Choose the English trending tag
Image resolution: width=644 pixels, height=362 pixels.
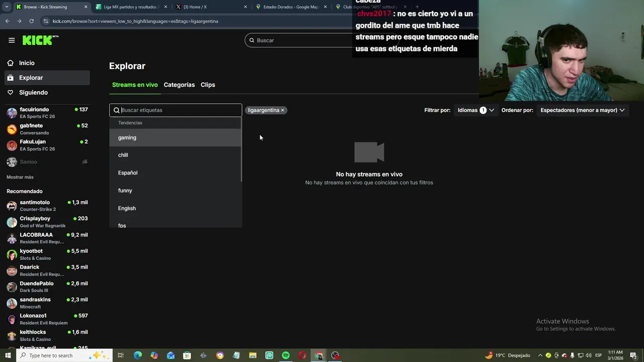point(176,208)
